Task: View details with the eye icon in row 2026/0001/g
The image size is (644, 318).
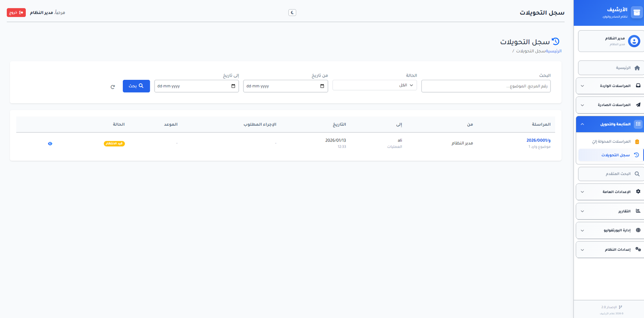Action: point(50,143)
